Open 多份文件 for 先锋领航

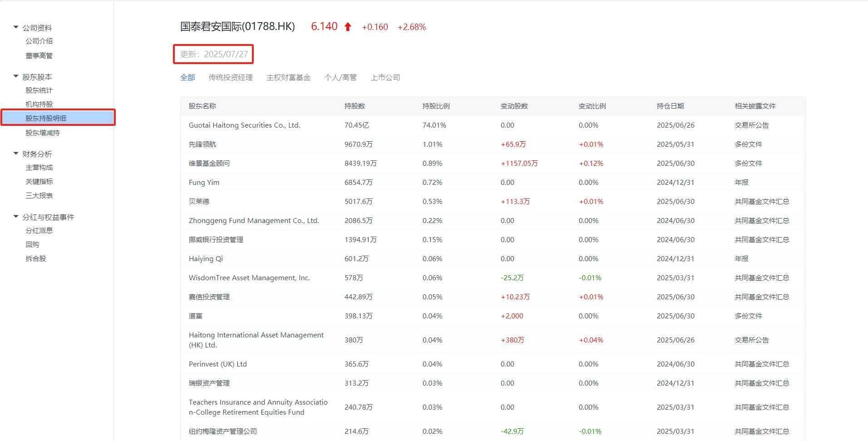coord(749,144)
